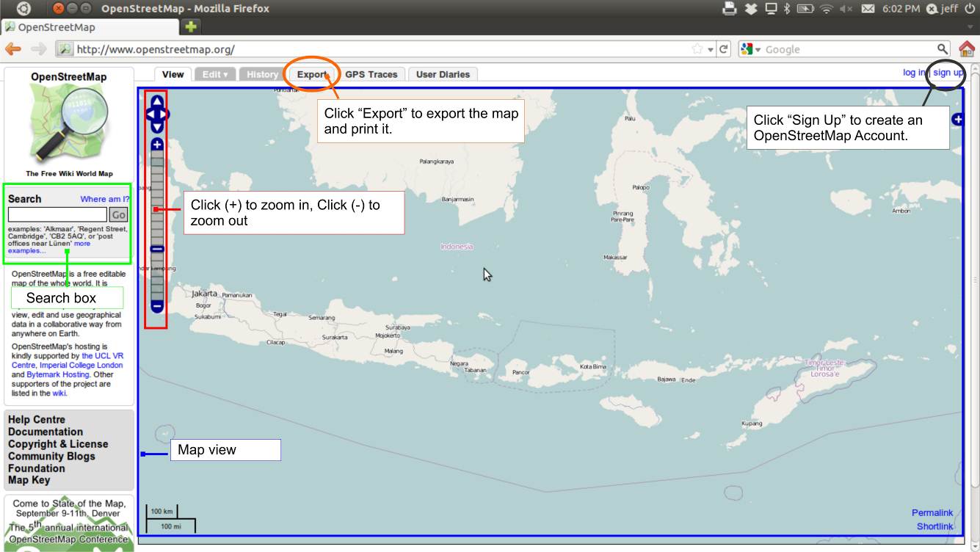Open the muted sound volume indicator

847,9
